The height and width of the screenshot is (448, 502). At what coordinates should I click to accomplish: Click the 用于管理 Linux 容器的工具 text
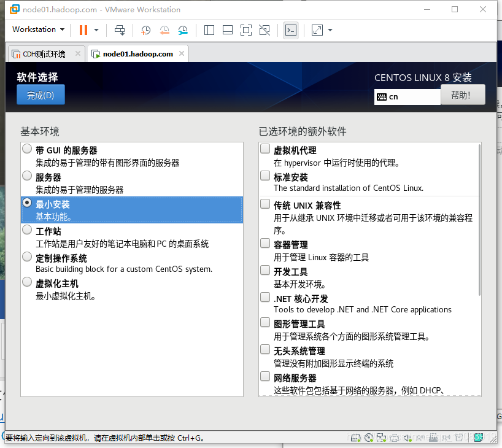(x=321, y=258)
